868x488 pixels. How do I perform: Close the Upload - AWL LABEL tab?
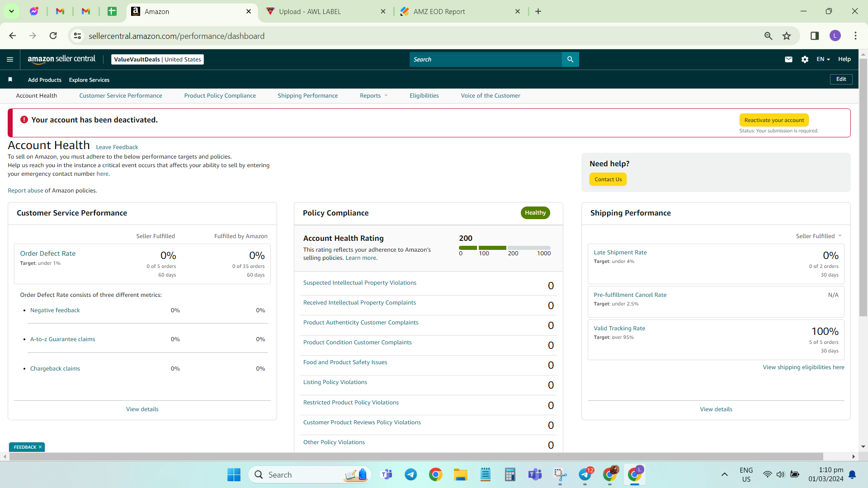point(383,11)
